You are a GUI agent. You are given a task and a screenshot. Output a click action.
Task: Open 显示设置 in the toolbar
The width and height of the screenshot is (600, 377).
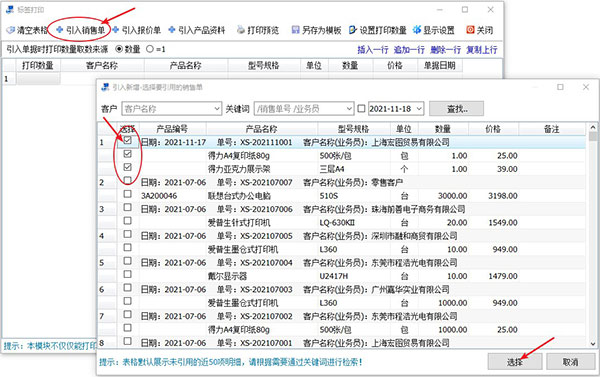(x=434, y=30)
